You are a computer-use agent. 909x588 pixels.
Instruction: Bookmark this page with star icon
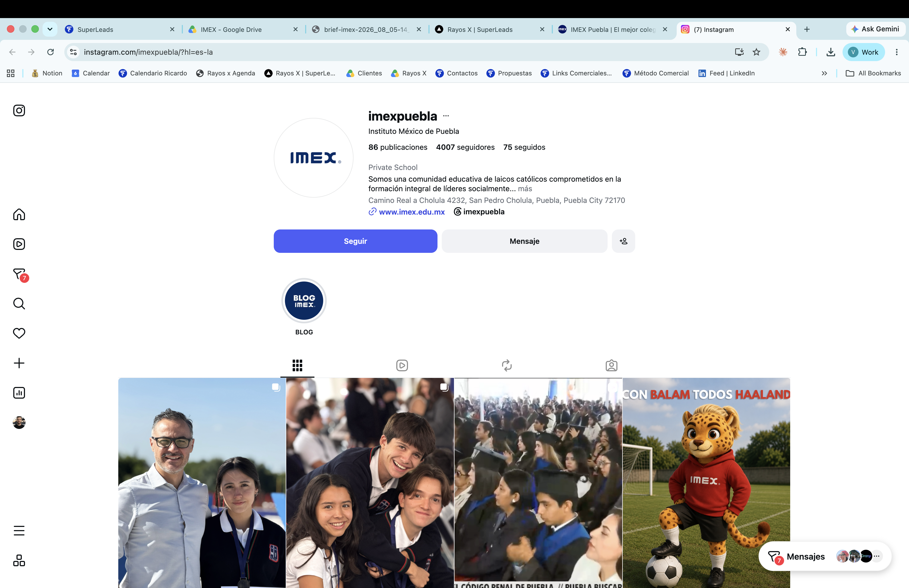756,52
